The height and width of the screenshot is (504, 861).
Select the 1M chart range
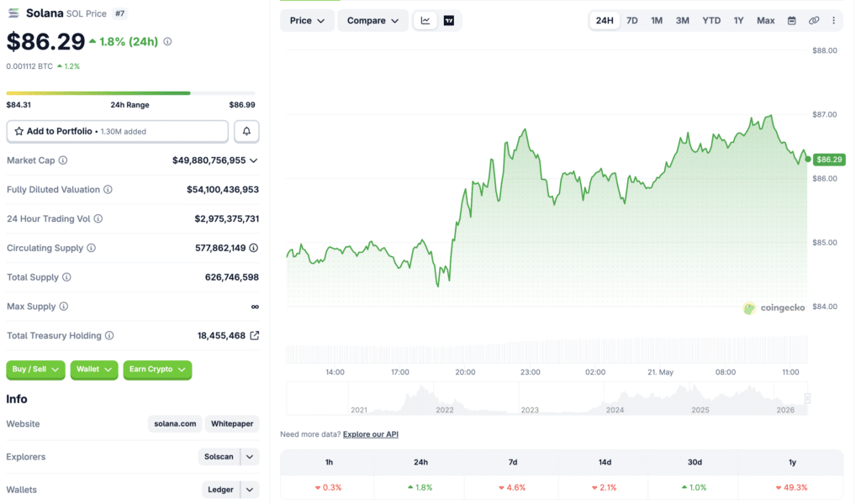(x=657, y=20)
